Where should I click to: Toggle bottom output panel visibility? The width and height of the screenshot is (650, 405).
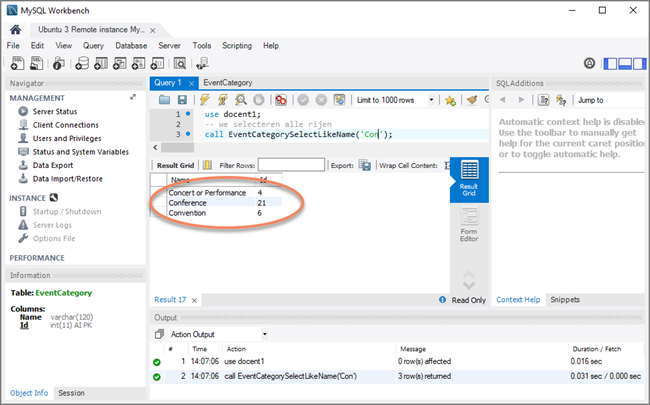click(x=625, y=63)
